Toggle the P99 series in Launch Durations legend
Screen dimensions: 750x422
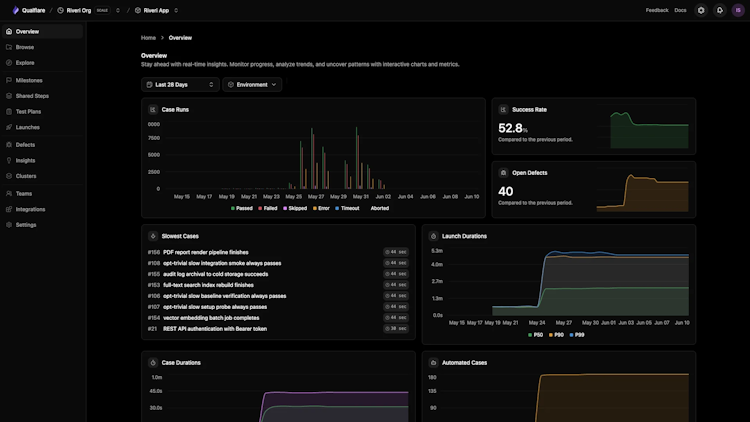tap(577, 335)
